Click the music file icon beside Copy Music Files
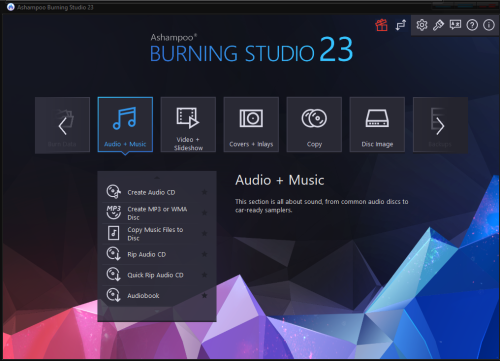 coord(113,233)
